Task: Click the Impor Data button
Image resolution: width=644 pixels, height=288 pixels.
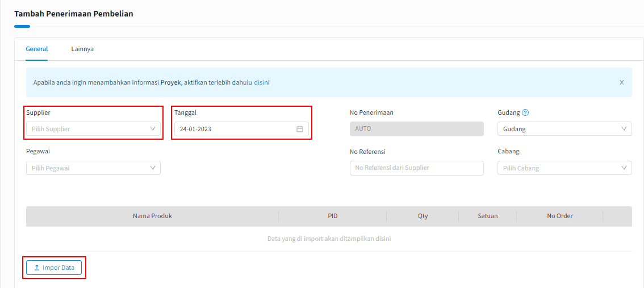Action: [x=54, y=268]
